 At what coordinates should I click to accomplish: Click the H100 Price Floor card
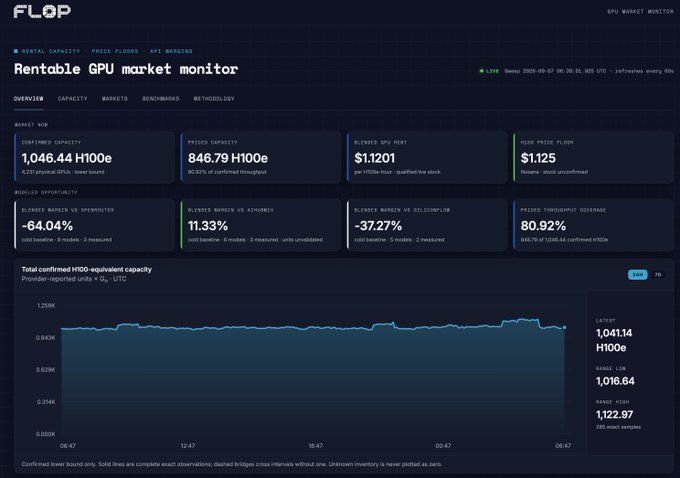(594, 157)
